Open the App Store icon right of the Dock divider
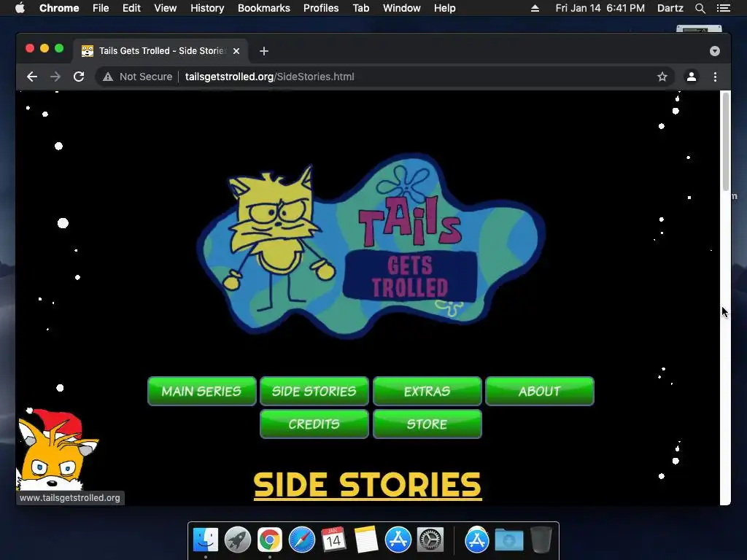 (x=477, y=540)
